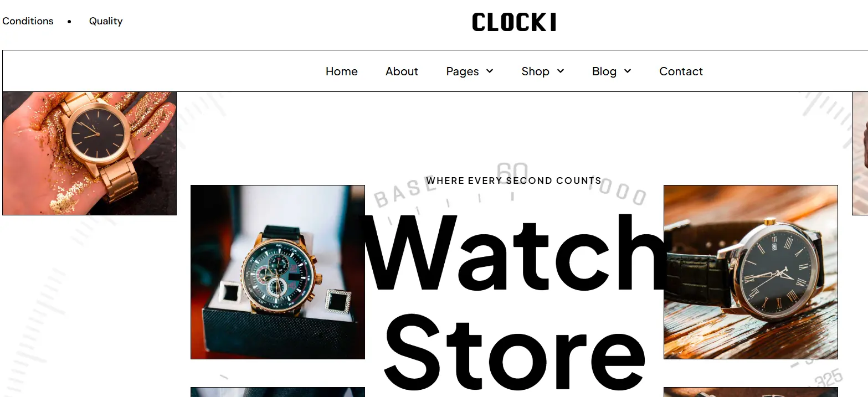The height and width of the screenshot is (397, 868).
Task: Expand the Shop dropdown chevron
Action: point(561,71)
